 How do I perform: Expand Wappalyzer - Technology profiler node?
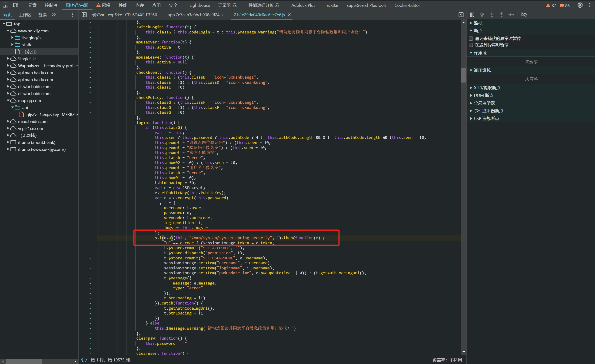(8, 65)
